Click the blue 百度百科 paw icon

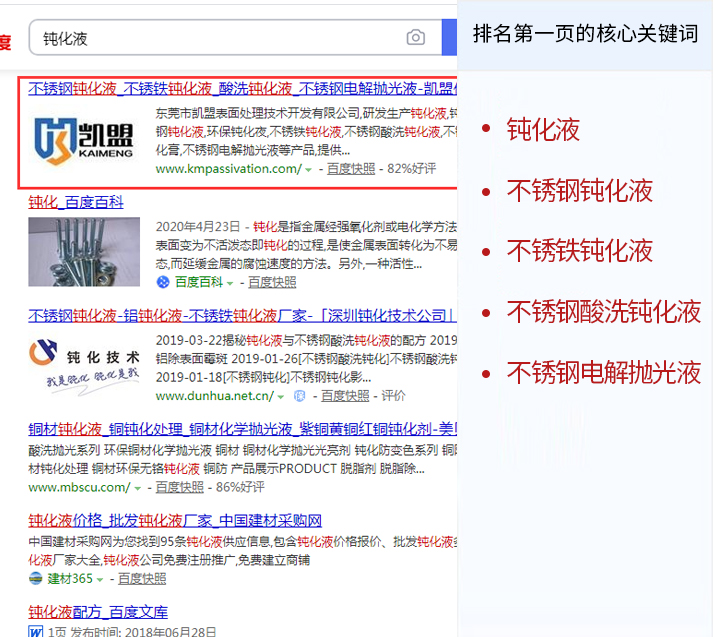[163, 282]
